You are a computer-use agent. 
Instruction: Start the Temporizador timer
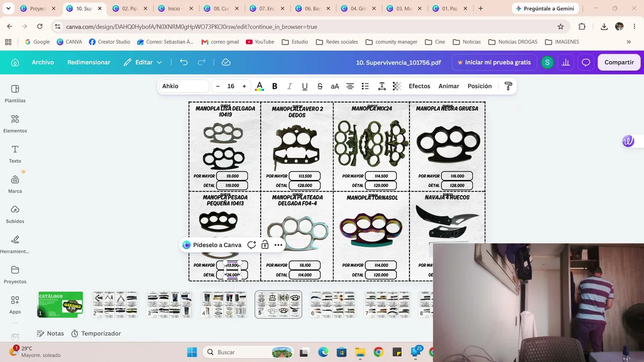point(96,333)
